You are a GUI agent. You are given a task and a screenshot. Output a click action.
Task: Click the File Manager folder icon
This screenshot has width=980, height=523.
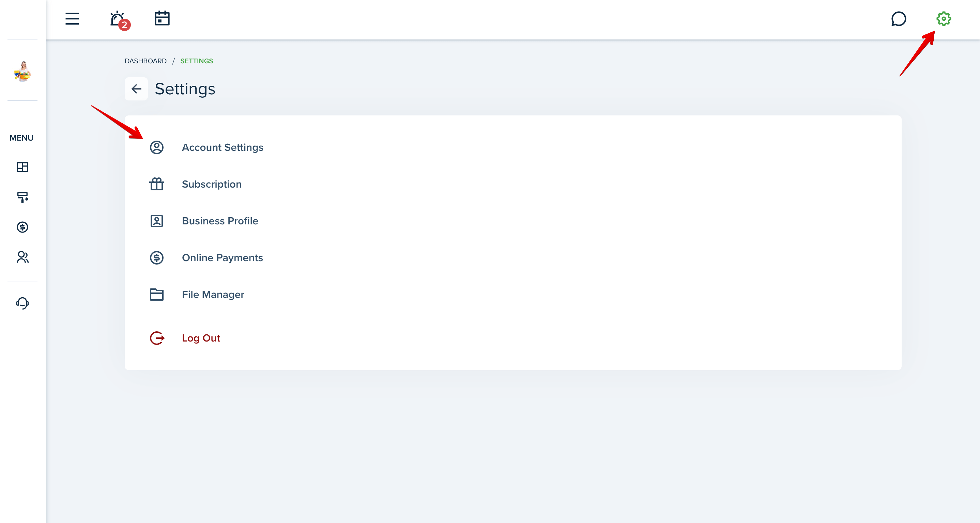[157, 295]
